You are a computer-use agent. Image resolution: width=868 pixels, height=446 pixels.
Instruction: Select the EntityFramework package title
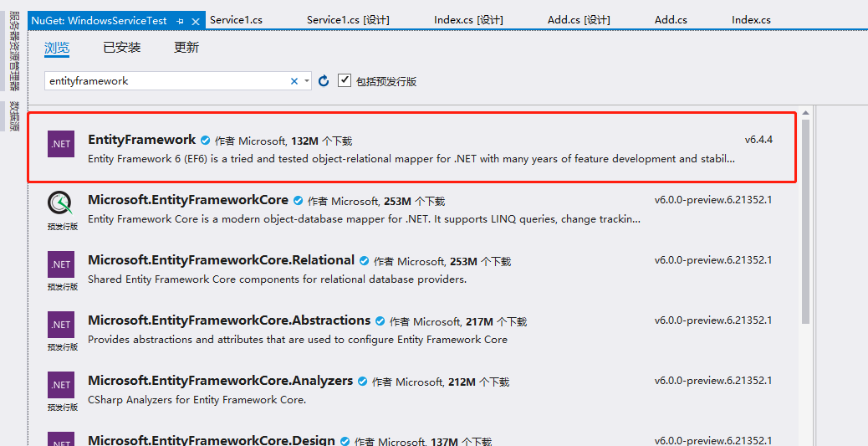click(141, 140)
